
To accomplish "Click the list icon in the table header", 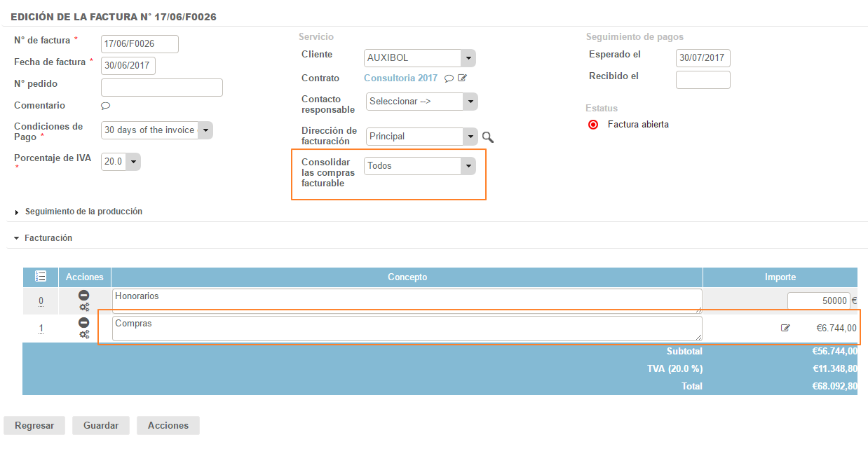I will pos(41,277).
